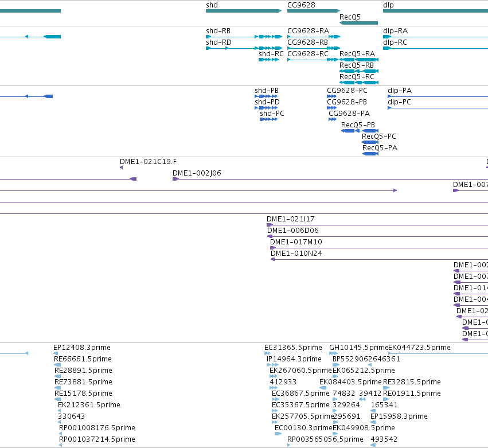Select the EK065212.5prime EST
The width and height of the screenshot is (488, 448).
pos(335,377)
